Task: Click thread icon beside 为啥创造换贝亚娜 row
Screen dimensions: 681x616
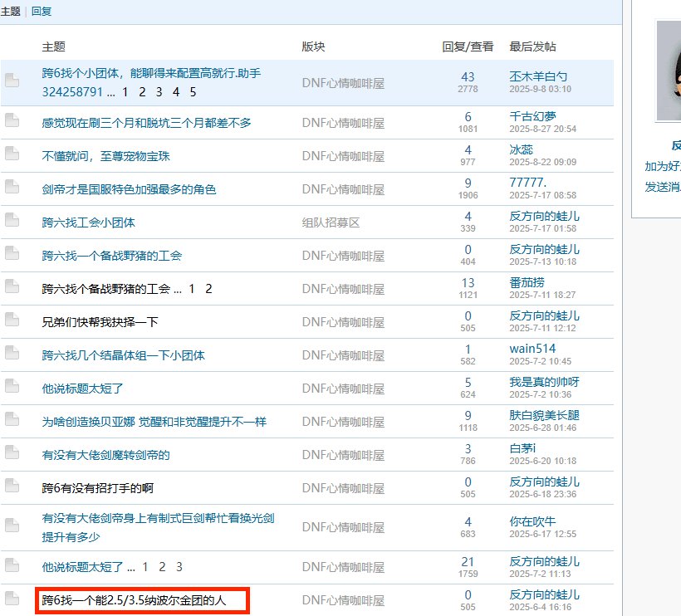Action: pyautogui.click(x=12, y=419)
